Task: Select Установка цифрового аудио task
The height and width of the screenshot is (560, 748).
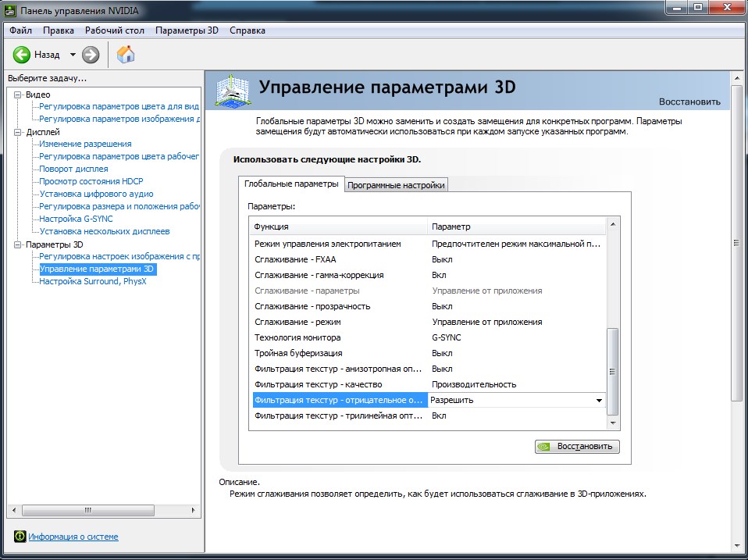Action: pyautogui.click(x=96, y=194)
